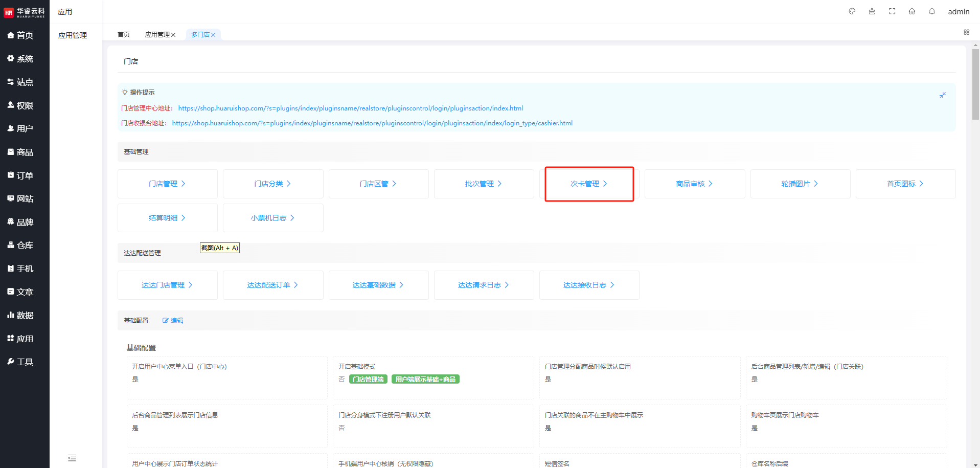
Task: Open the 达达配送订单 entry
Action: click(272, 285)
